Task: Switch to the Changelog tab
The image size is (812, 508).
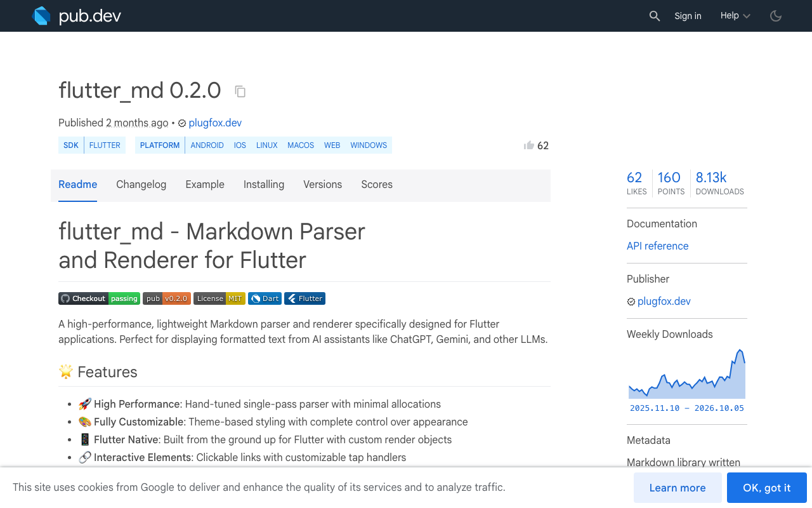Action: point(141,185)
